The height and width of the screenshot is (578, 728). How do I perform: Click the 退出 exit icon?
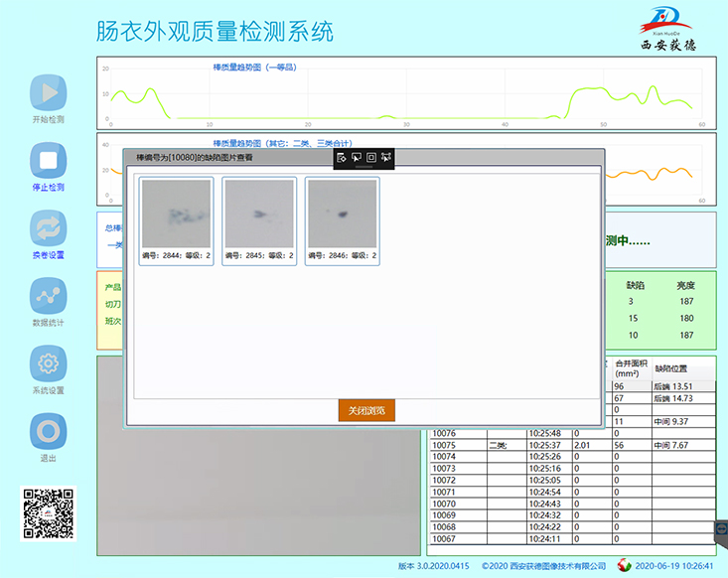[x=48, y=432]
